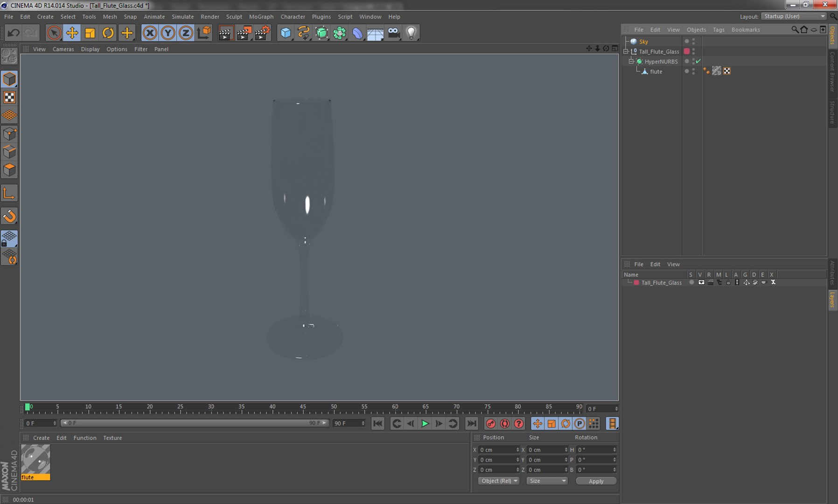
Task: Open the deformer objects icon
Action: 357,33
